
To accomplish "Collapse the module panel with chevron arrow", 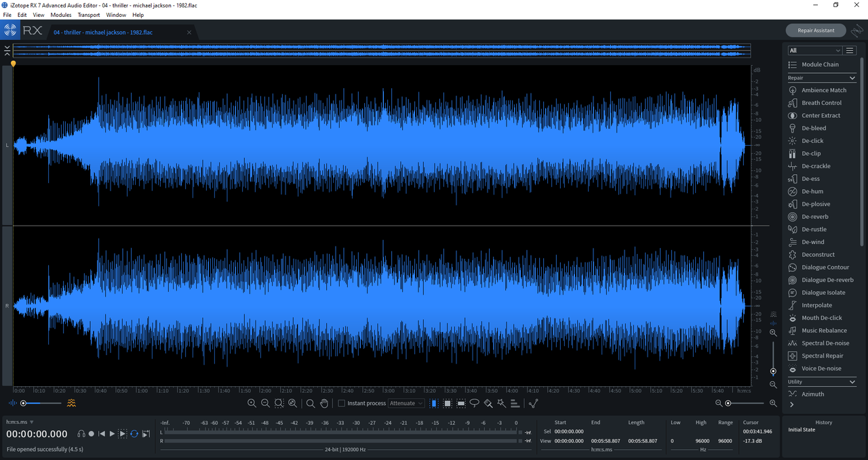I will click(791, 404).
